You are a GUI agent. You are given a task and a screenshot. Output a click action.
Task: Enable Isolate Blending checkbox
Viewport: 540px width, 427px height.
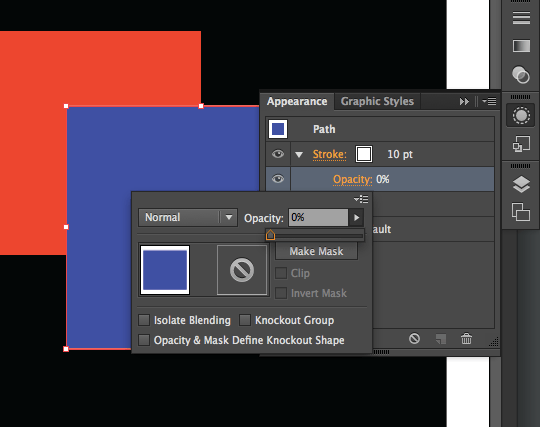(x=144, y=320)
